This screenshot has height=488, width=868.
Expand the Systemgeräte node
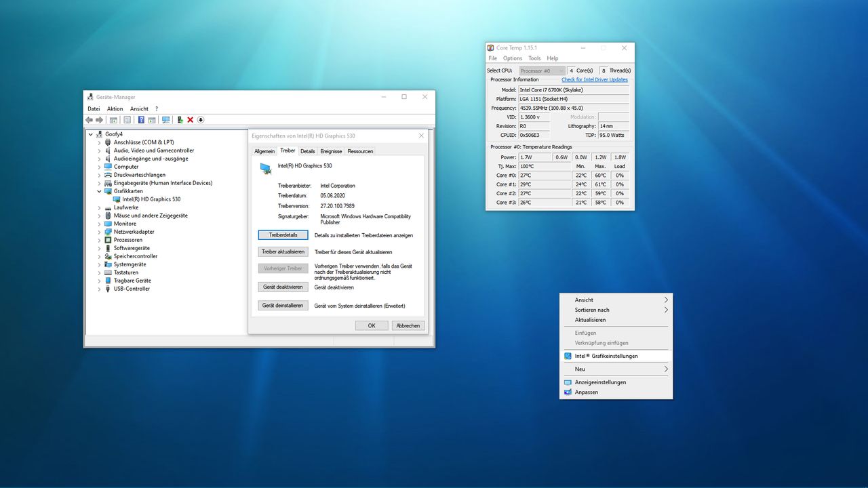tap(100, 264)
